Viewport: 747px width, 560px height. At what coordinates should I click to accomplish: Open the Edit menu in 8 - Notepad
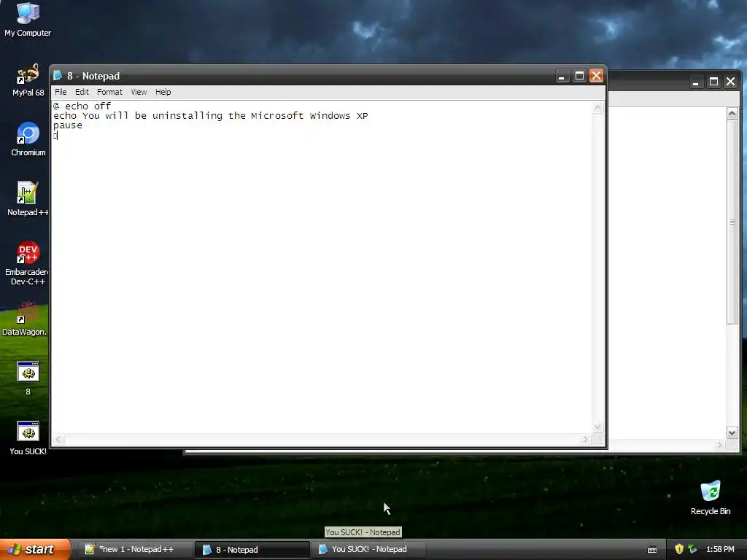(x=82, y=92)
